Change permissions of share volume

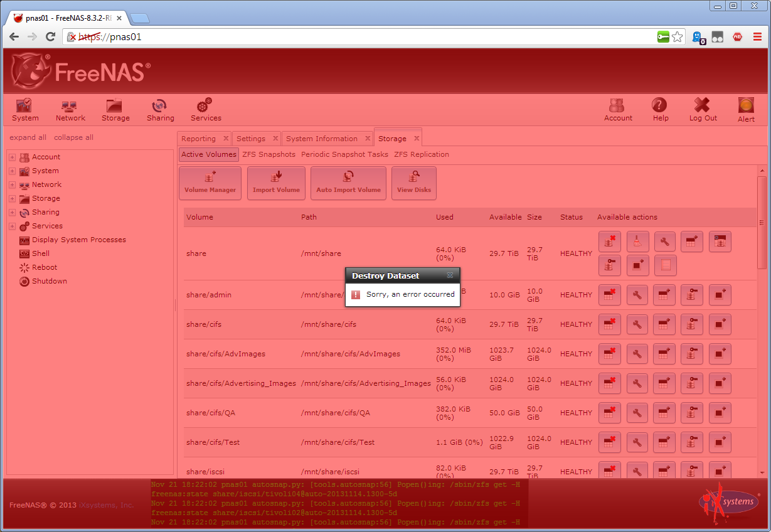pos(610,265)
